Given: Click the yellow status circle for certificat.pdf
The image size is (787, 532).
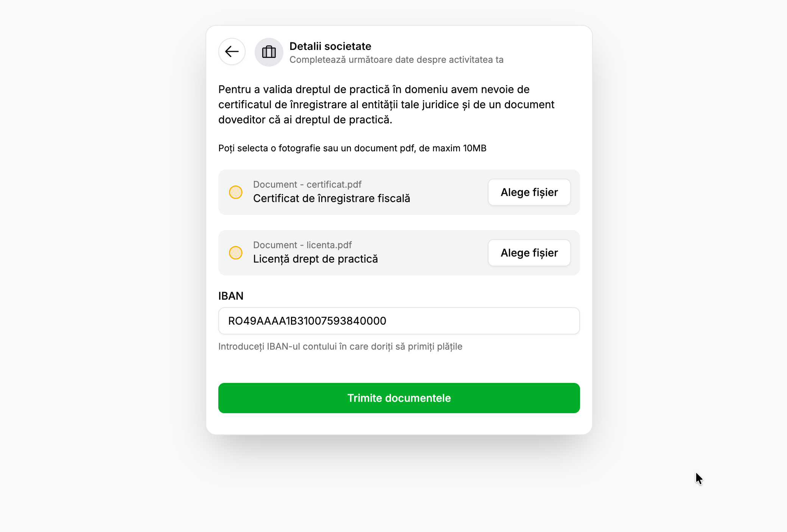Looking at the screenshot, I should (236, 192).
